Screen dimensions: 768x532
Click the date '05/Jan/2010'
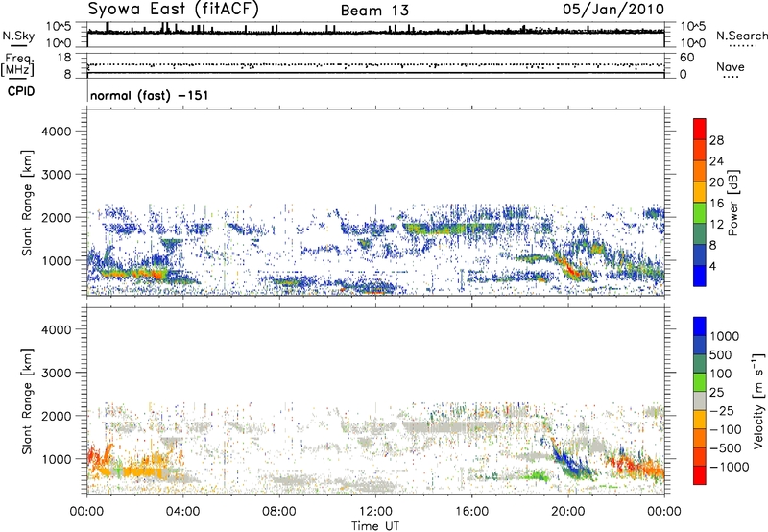[613, 10]
